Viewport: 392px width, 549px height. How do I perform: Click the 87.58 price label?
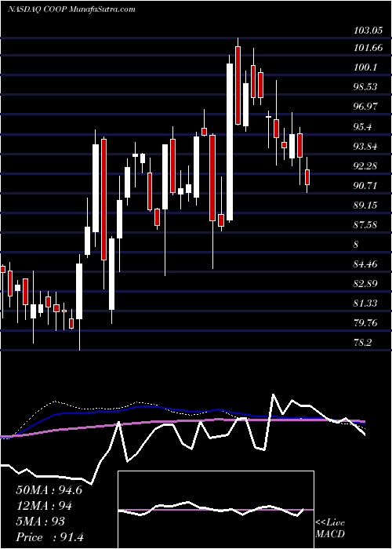tap(365, 225)
